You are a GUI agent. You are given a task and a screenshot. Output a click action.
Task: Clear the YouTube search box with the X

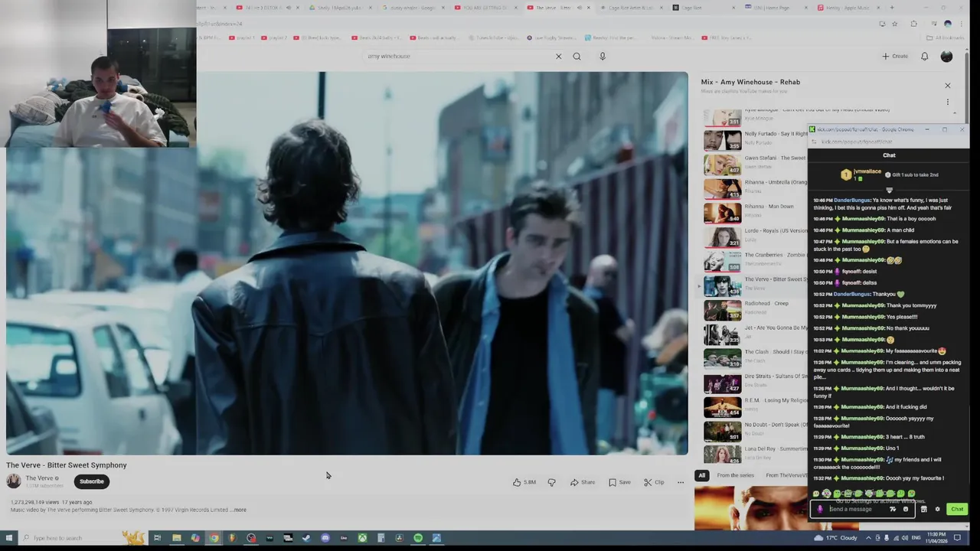558,56
